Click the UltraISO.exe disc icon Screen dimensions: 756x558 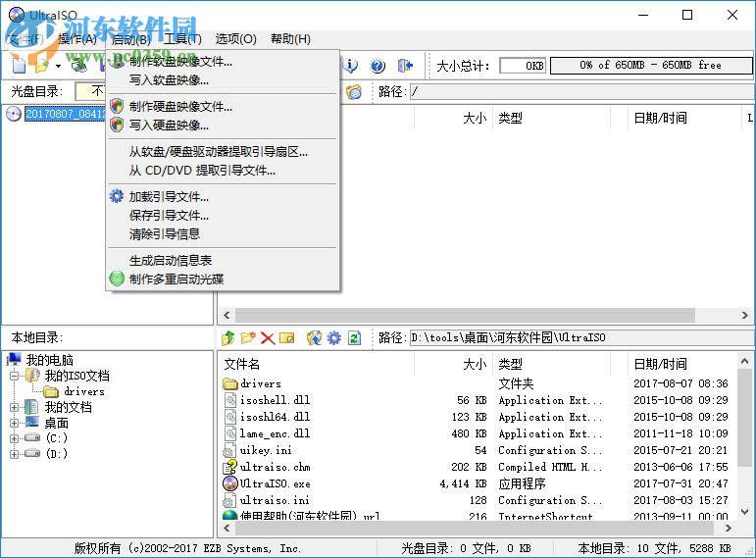click(230, 483)
